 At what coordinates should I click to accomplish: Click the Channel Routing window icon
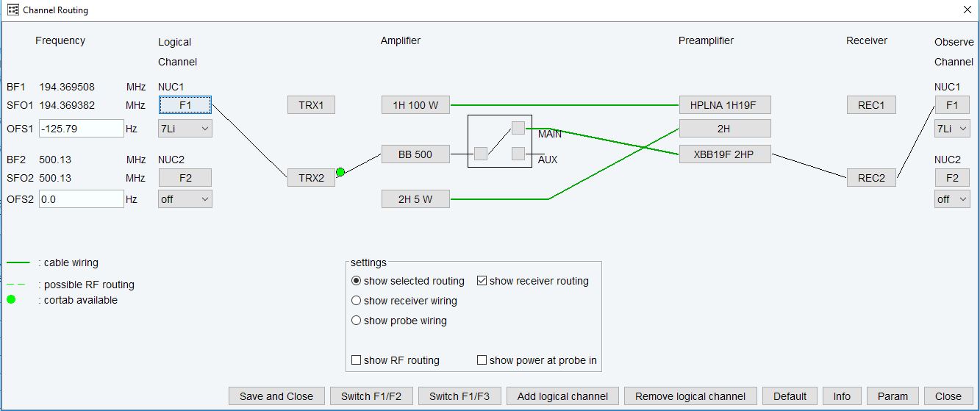tap(12, 10)
